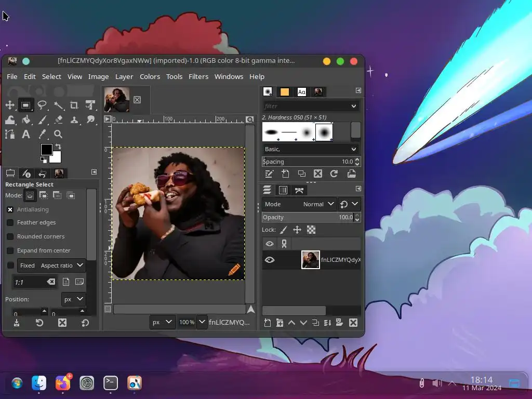Open the terminal from the taskbar

[x=111, y=383]
